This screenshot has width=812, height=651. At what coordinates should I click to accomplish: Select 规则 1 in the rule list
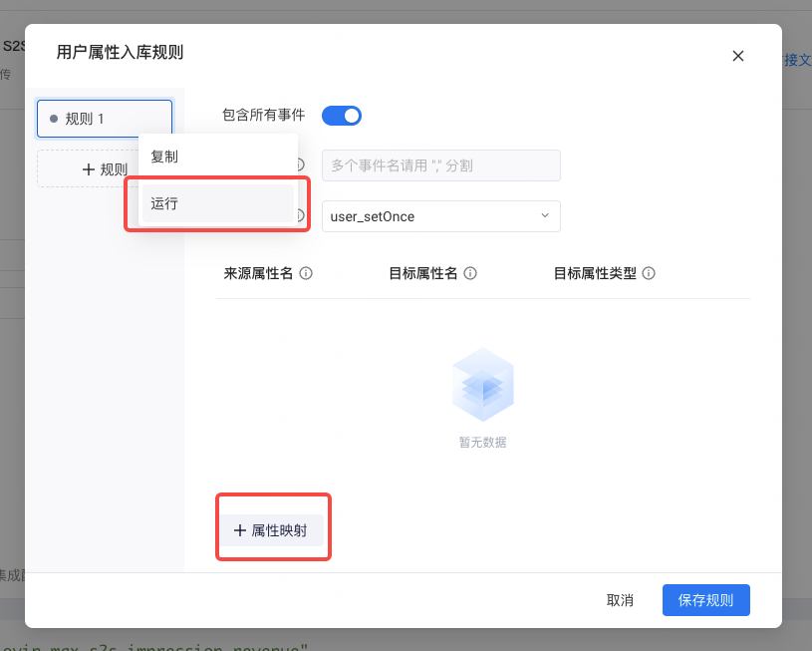pos(104,119)
